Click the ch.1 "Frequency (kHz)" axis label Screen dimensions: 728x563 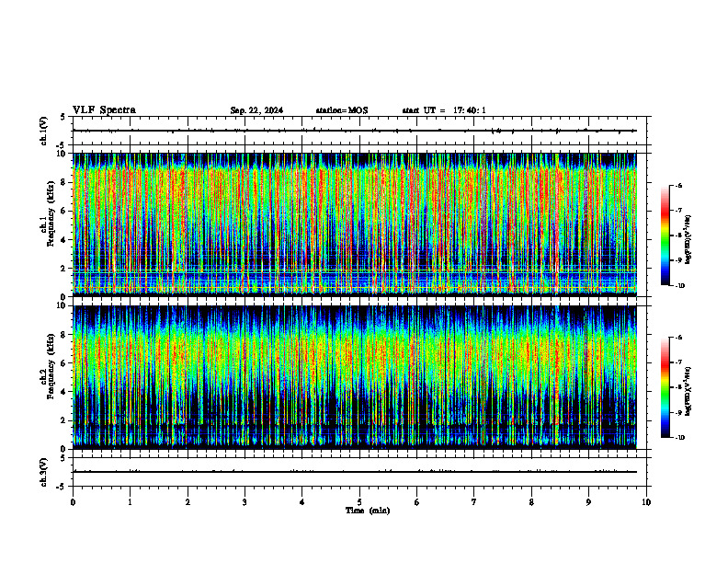[x=50, y=212]
